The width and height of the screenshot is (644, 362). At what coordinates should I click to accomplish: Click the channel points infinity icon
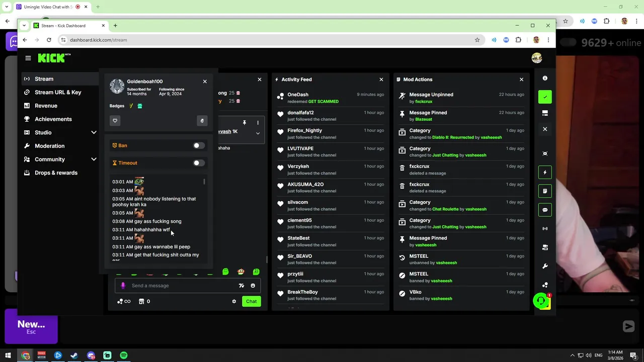tap(124, 302)
